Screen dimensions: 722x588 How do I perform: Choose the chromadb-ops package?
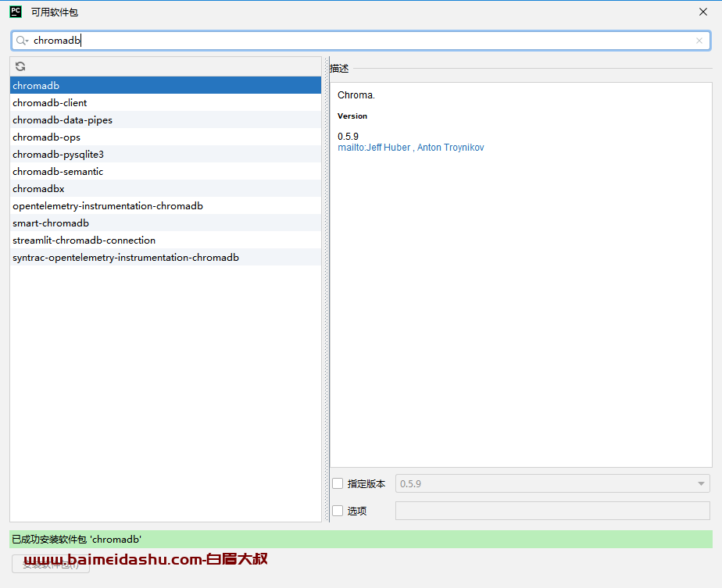click(166, 137)
